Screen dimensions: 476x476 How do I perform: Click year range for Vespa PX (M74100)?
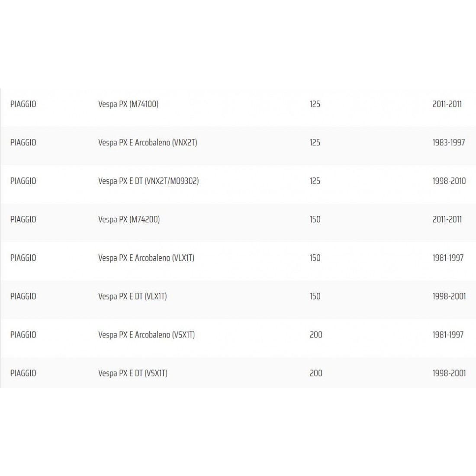click(447, 104)
